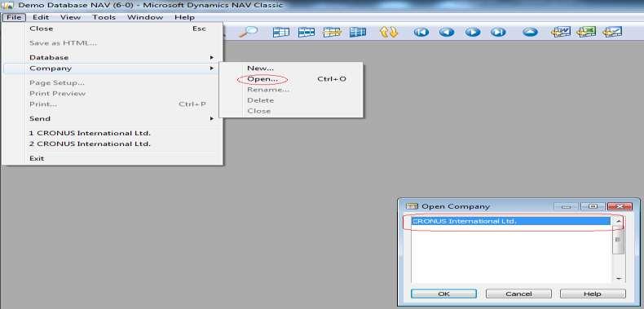Click the blue up-arrow List icon
Screen dimensions: 644x309
(x=530, y=32)
